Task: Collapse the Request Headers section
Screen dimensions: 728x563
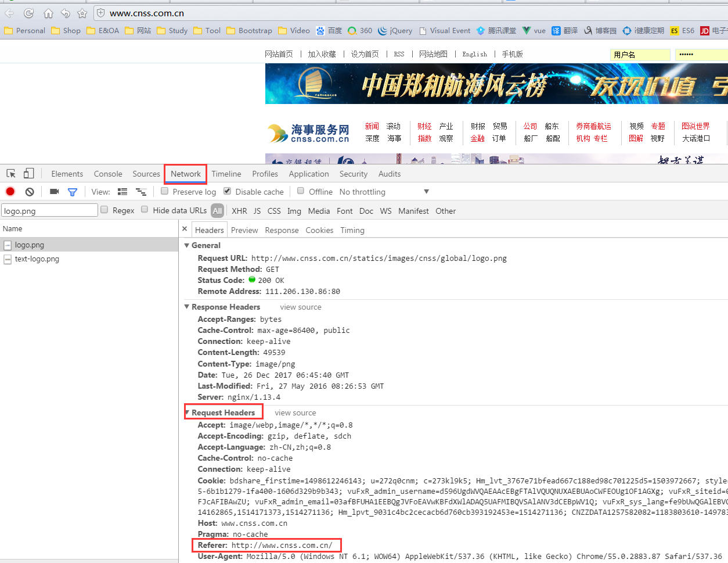Action: 187,413
